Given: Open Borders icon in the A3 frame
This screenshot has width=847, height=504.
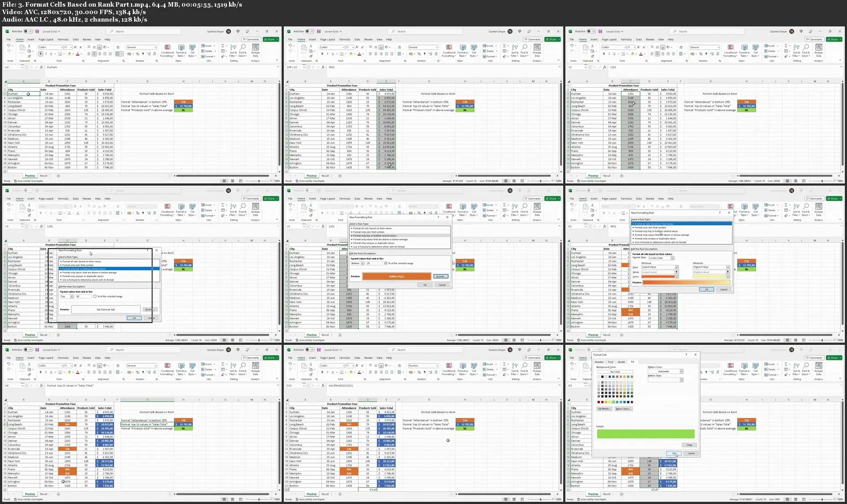Looking at the screenshot, I should (x=61, y=54).
